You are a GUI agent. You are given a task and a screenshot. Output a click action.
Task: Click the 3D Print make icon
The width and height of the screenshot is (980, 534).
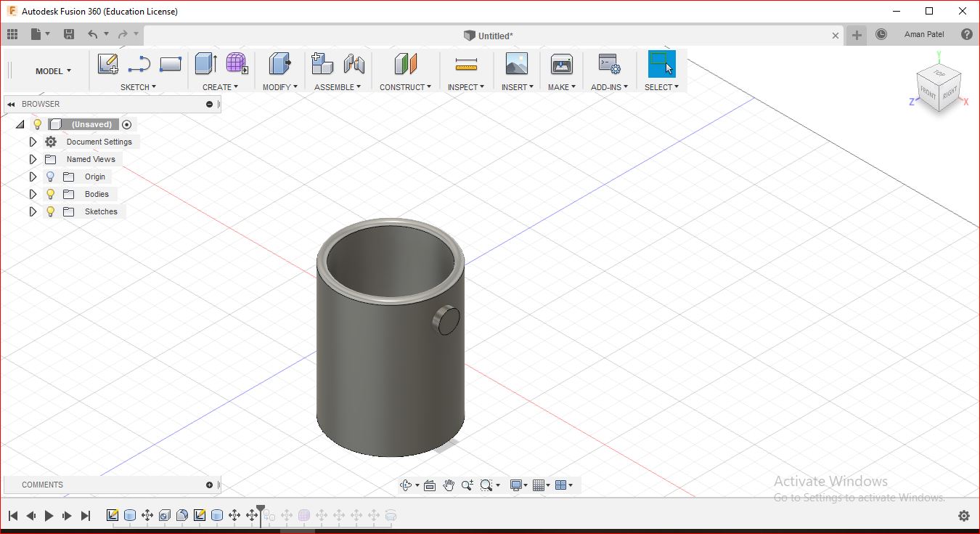tap(561, 64)
